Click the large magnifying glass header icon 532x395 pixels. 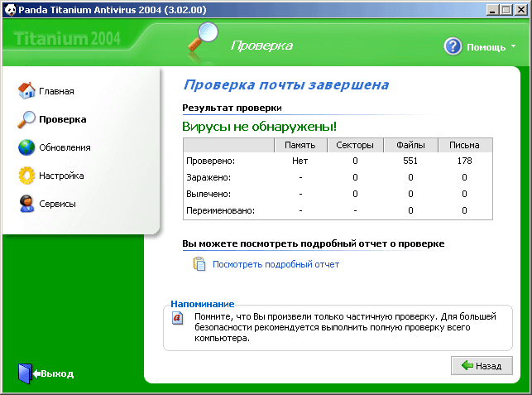click(203, 37)
